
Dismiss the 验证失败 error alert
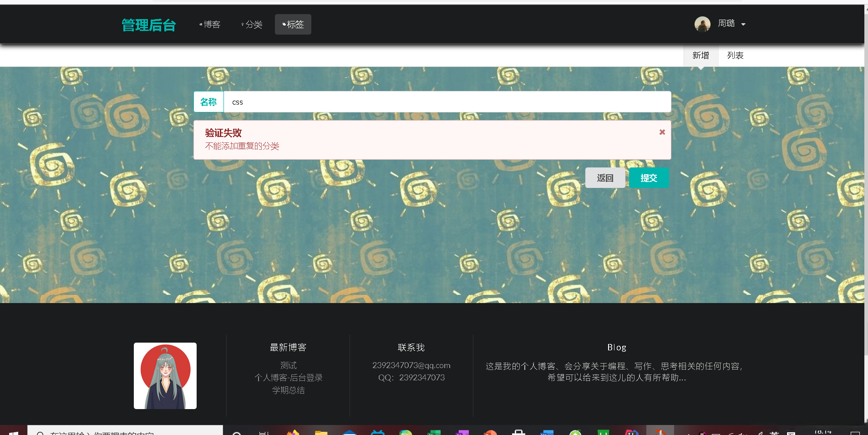pos(661,132)
